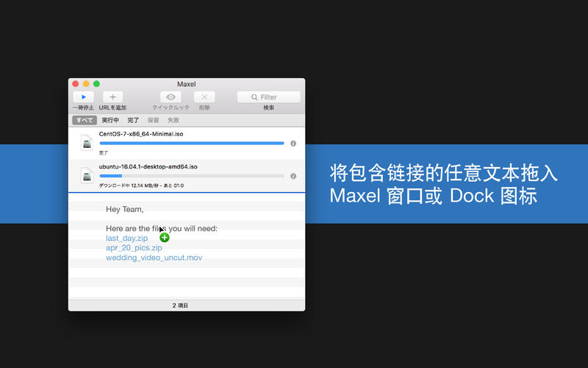This screenshot has height=368, width=588.
Task: Zoom Maxel with the green button
Action: (96, 84)
